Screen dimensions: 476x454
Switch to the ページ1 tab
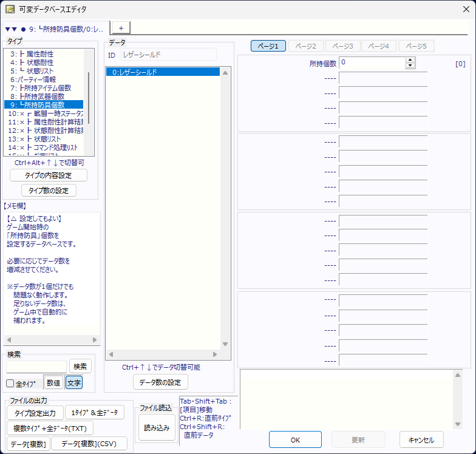(268, 46)
